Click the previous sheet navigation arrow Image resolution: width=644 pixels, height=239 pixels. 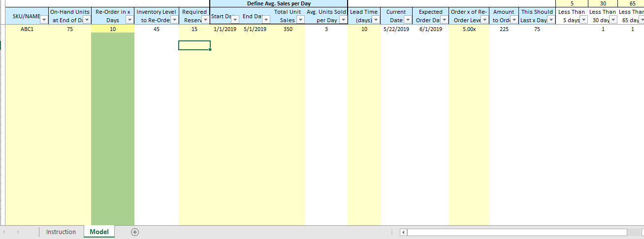[4, 232]
